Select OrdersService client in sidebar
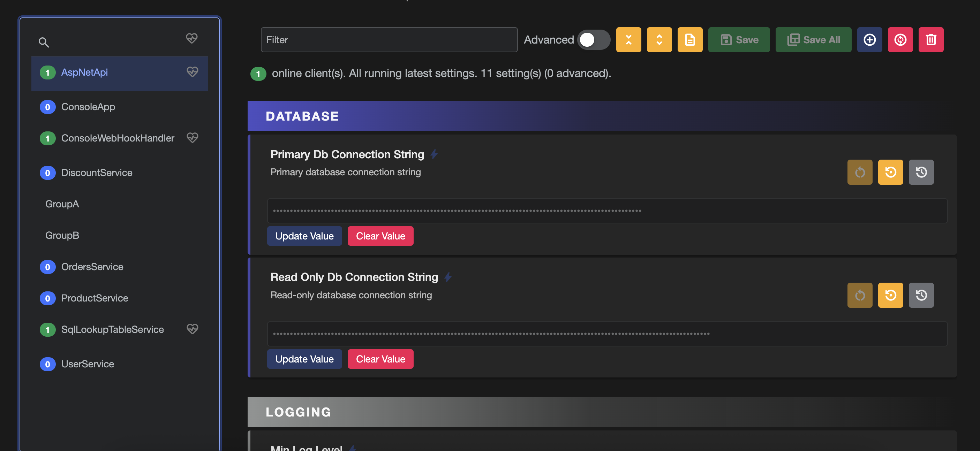980x451 pixels. [x=120, y=267]
